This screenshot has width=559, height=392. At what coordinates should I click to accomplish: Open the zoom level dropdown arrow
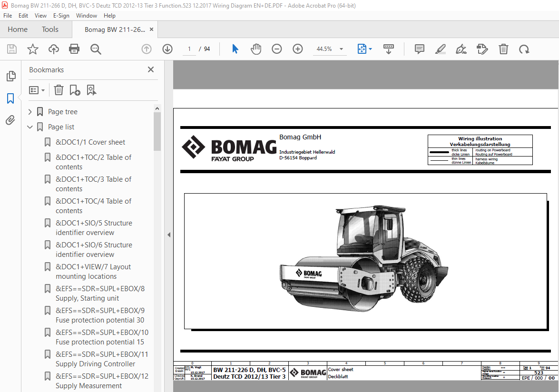pyautogui.click(x=341, y=49)
